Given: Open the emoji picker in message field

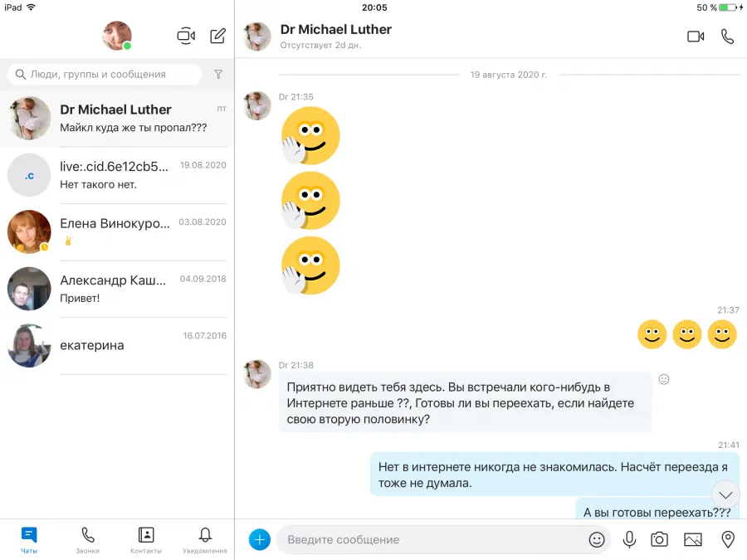Looking at the screenshot, I should pos(597,539).
